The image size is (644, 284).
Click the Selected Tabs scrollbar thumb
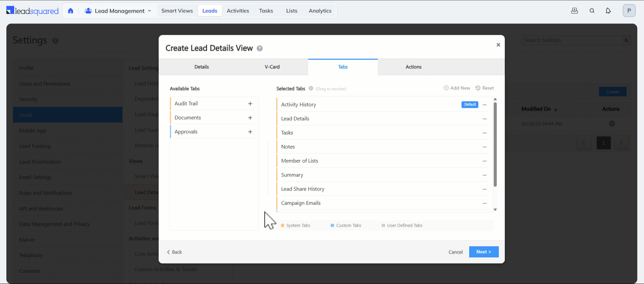pos(495,144)
